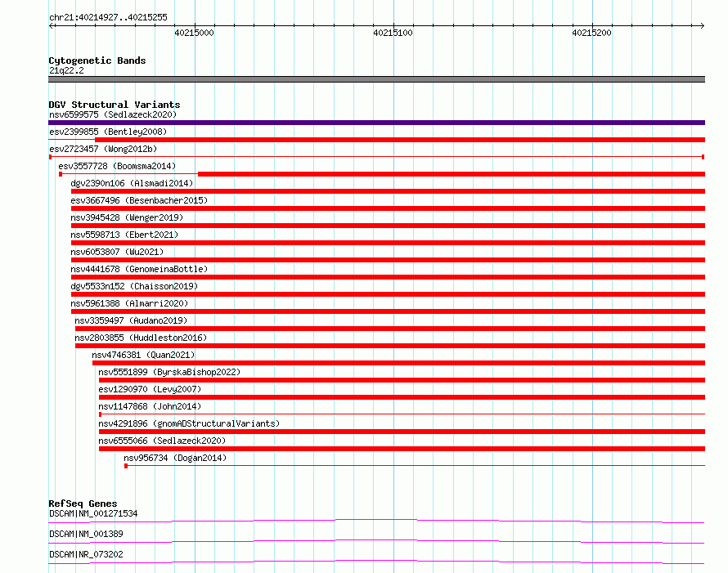Click the small red start marker of nsv1147868
The image size is (728, 573).
(x=101, y=414)
